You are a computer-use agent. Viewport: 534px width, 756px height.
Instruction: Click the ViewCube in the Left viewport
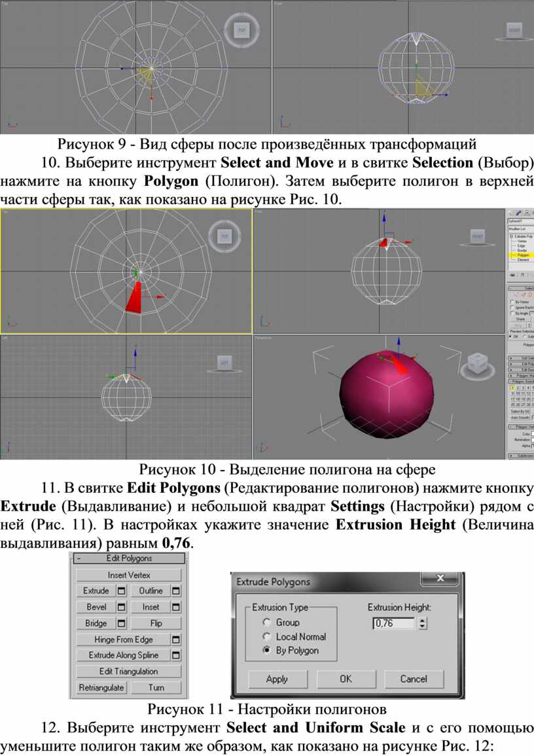tap(224, 364)
